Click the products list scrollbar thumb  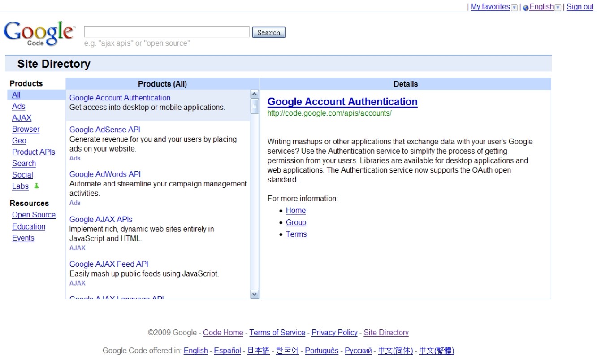[255, 106]
